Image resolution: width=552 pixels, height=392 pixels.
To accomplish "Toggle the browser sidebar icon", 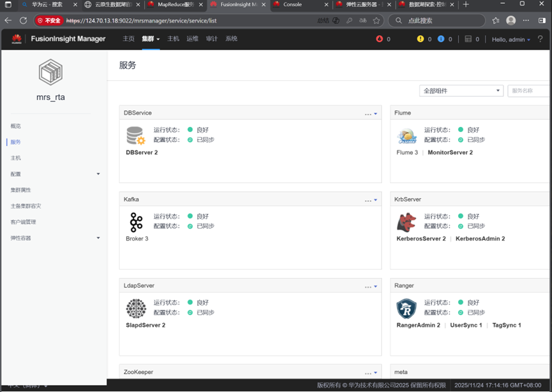I will click(542, 20).
